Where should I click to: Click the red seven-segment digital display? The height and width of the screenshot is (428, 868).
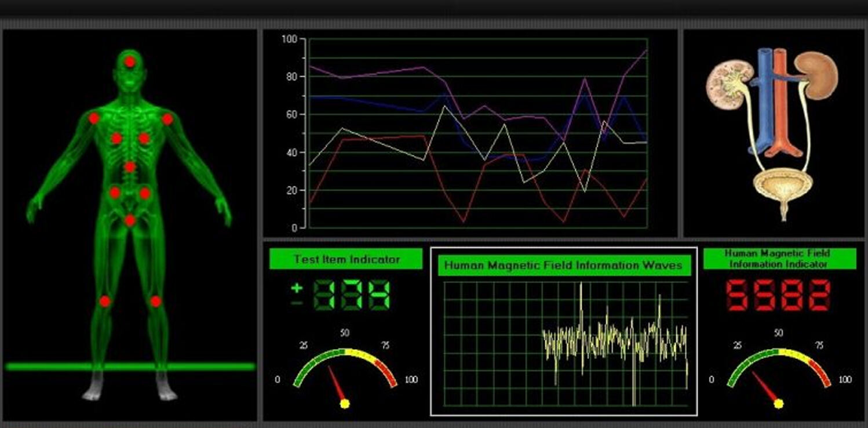[x=779, y=295]
